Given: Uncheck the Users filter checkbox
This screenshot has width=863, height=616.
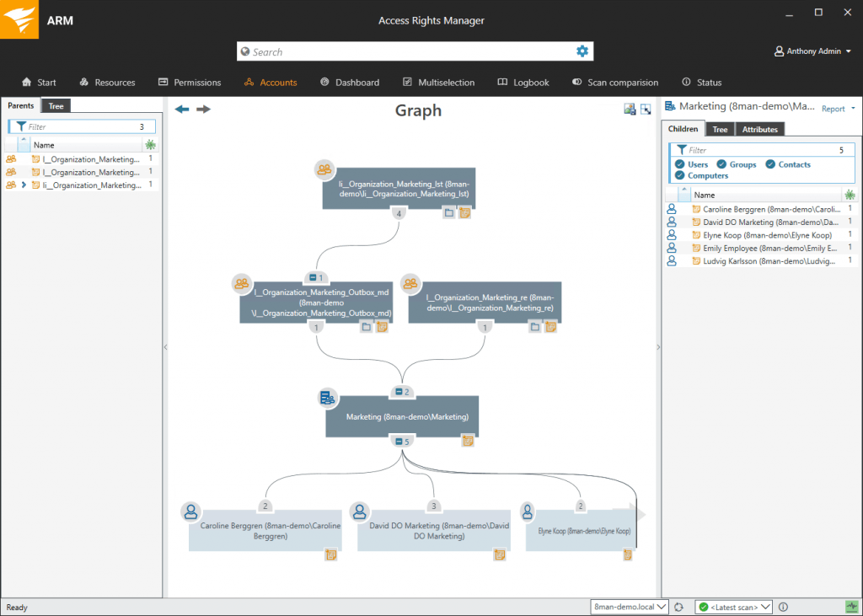Looking at the screenshot, I should coord(680,164).
